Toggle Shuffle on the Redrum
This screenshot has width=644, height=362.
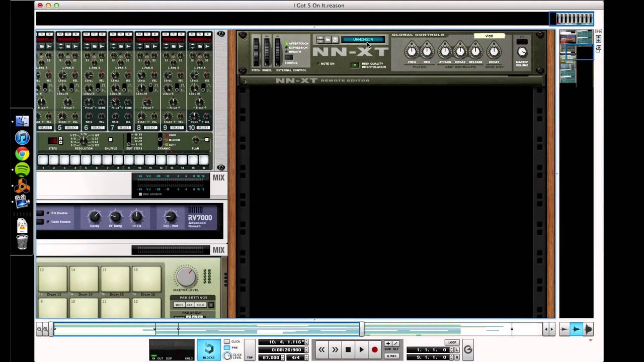[110, 140]
